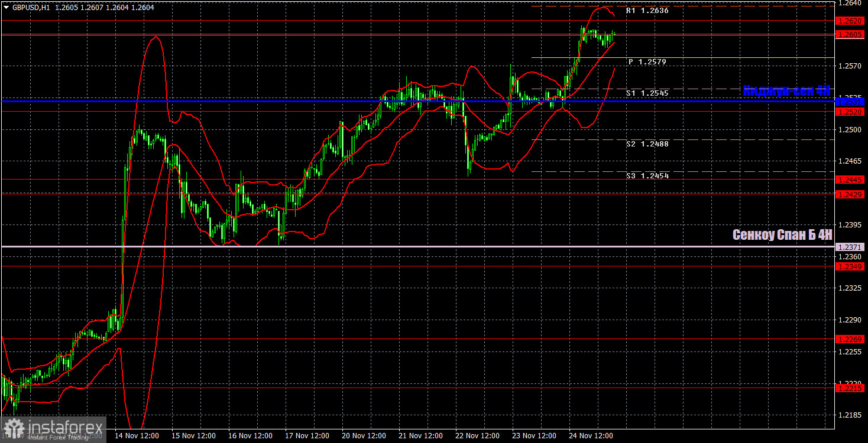The image size is (868, 443).
Task: Select the S3 1.2454 pivot label
Action: (647, 175)
